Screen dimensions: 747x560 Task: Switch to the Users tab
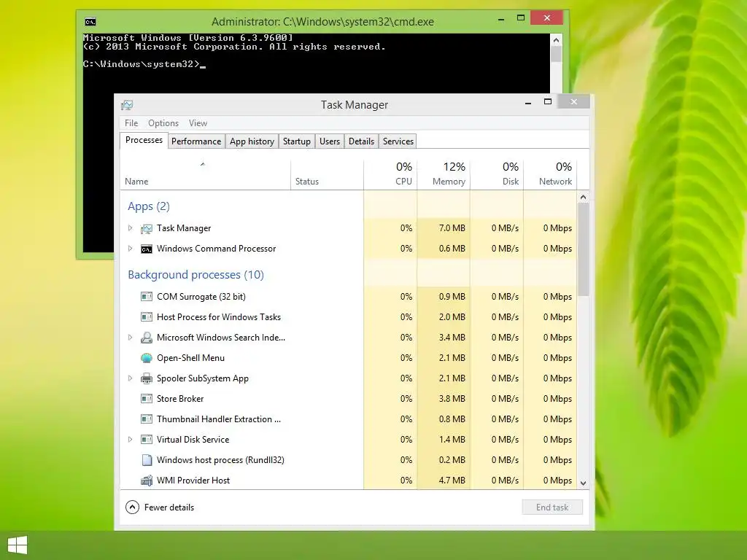click(330, 141)
